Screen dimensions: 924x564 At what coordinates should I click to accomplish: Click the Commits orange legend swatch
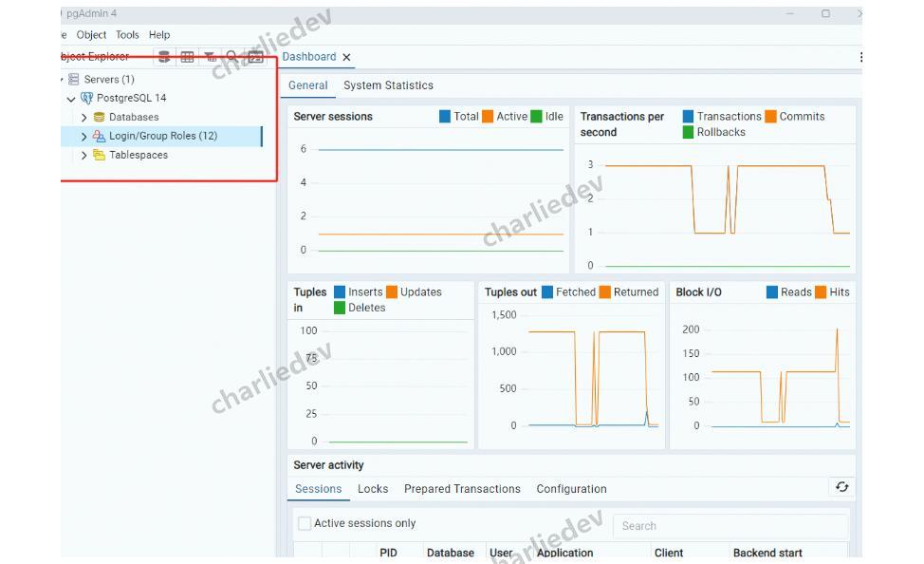[770, 116]
